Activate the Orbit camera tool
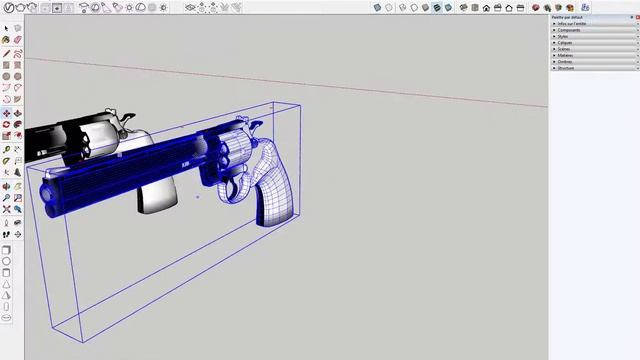640x360 pixels. [x=6, y=187]
